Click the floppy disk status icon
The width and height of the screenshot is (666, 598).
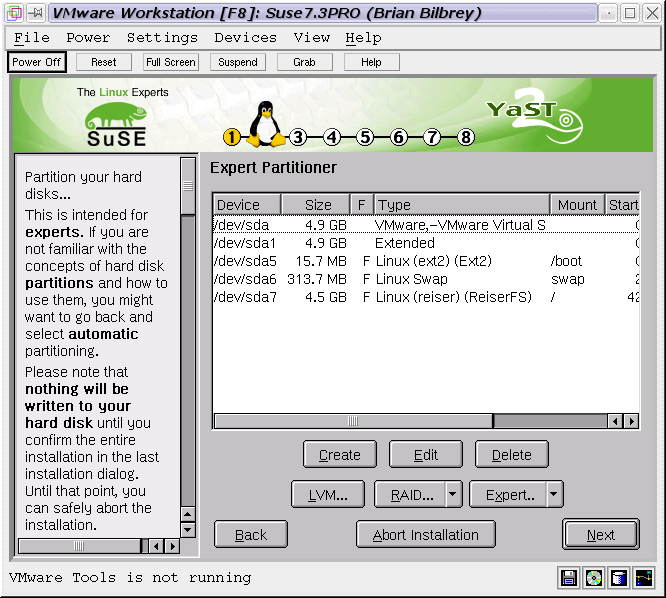569,577
